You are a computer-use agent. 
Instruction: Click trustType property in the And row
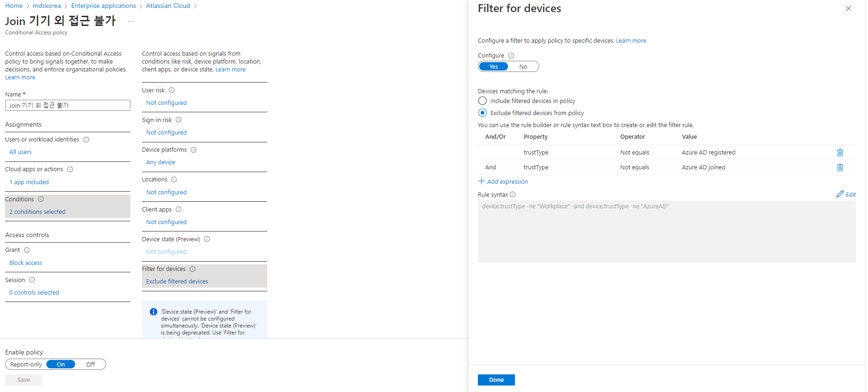point(536,167)
